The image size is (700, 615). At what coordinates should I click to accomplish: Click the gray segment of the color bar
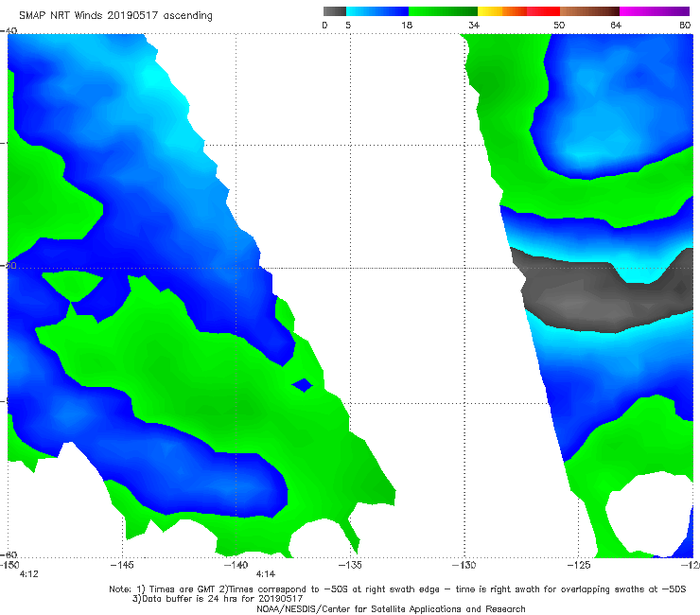335,11
